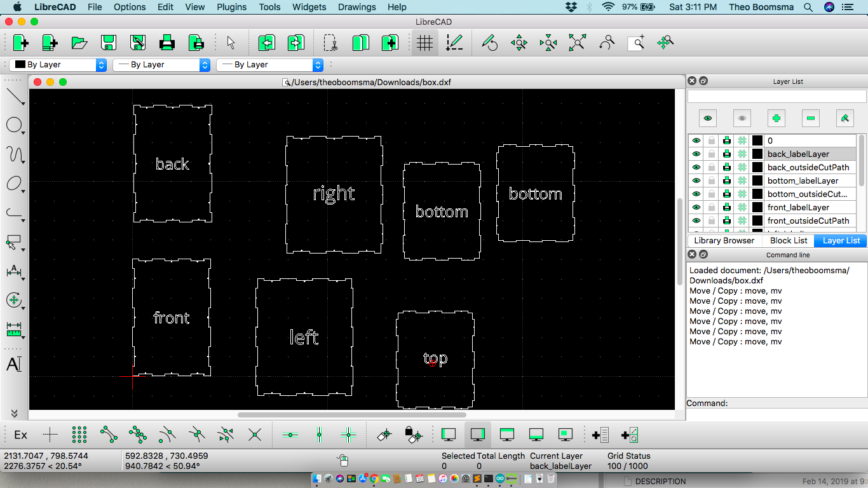Open the line width By Layer dropdown
The width and height of the screenshot is (868, 488).
click(161, 65)
